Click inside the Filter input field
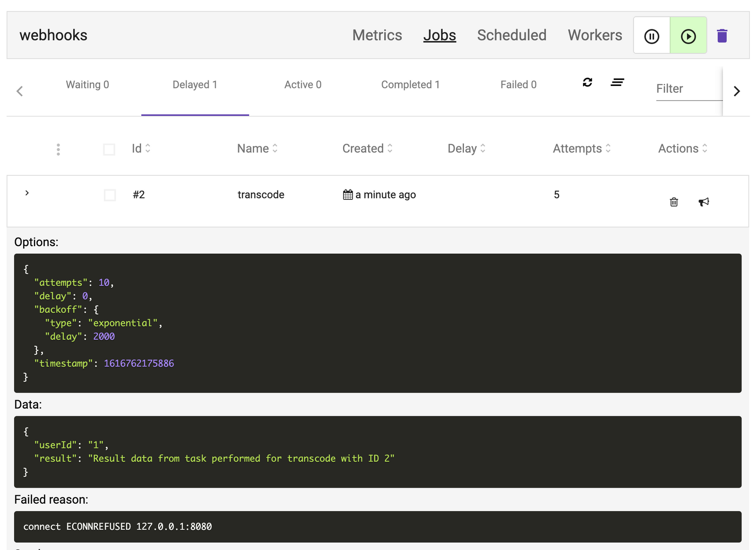This screenshot has width=756, height=550. (685, 88)
